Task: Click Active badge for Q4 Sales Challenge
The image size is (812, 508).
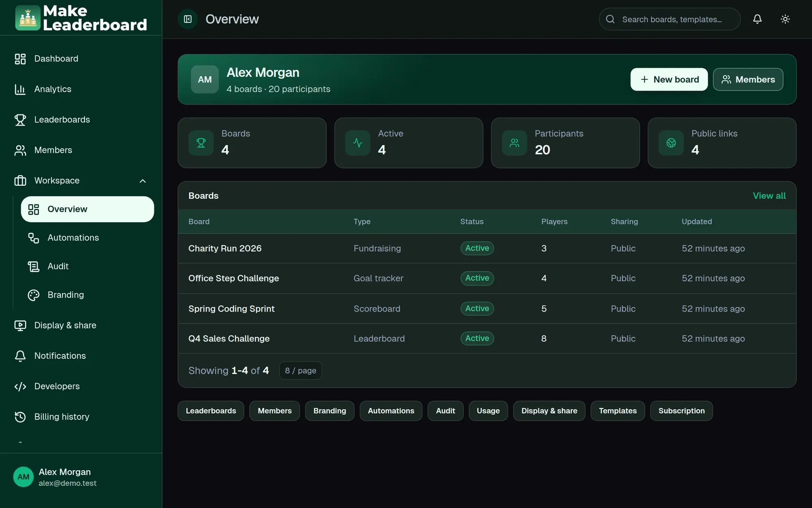Action: click(477, 339)
